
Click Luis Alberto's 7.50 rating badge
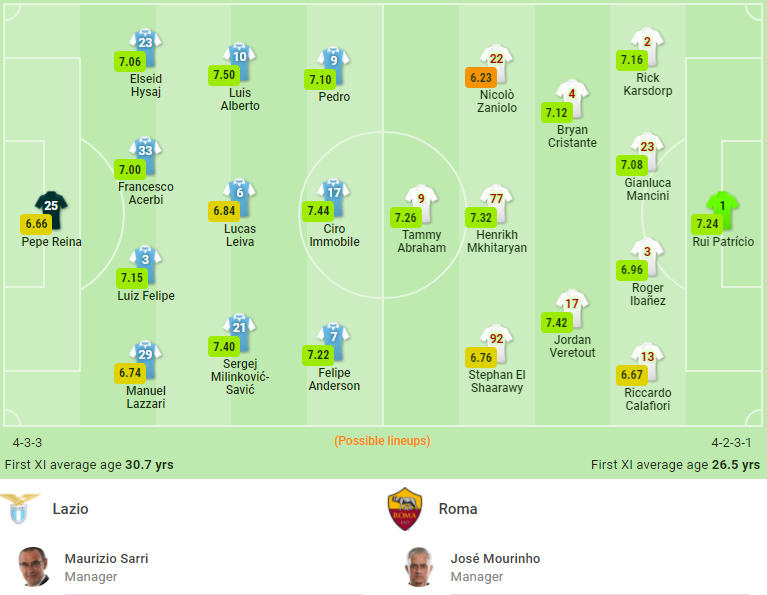click(x=224, y=75)
